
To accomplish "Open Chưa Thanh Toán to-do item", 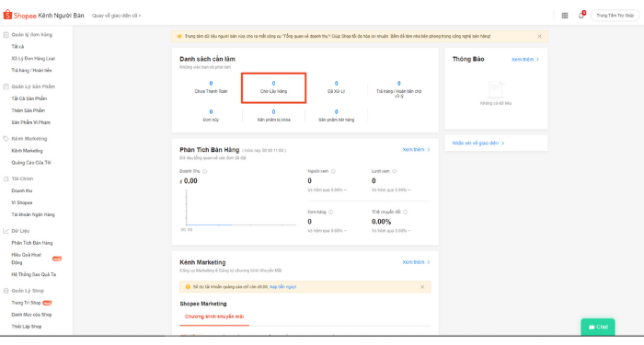I will coord(211,87).
